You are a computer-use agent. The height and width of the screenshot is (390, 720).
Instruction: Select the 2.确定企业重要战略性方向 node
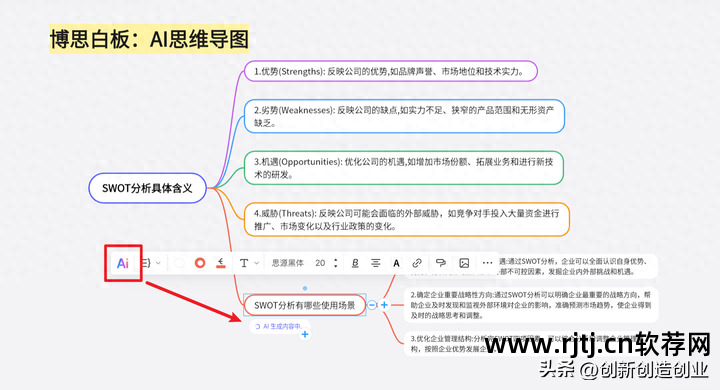(531, 305)
